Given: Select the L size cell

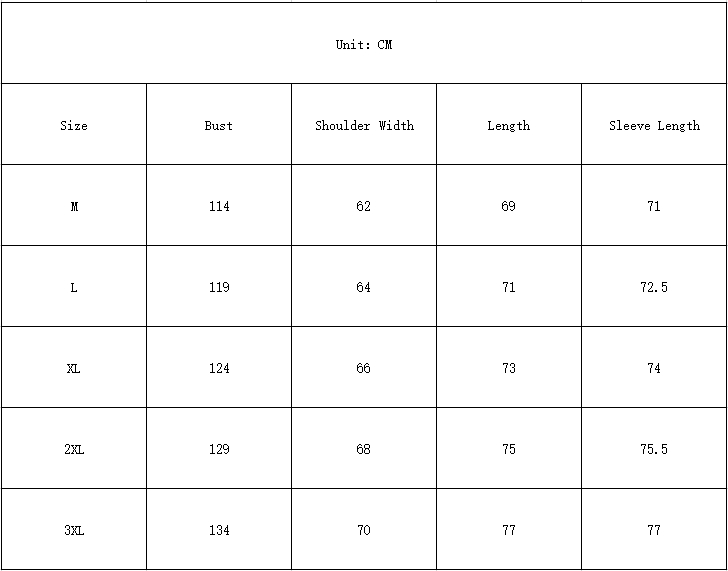Looking at the screenshot, I should [74, 288].
